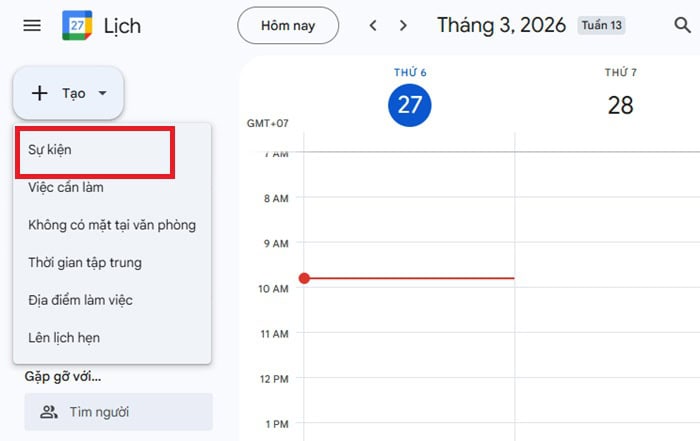
Task: Click the search magnifier icon
Action: pos(682,25)
